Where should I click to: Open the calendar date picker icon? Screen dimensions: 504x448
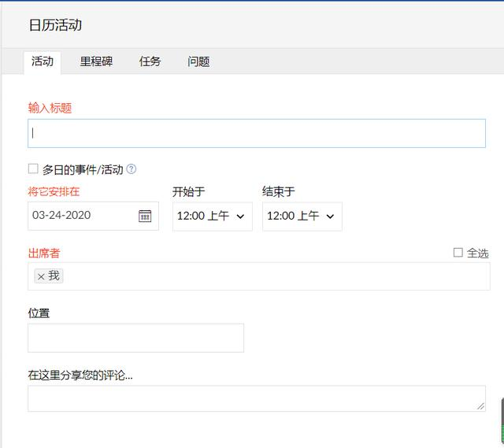pyautogui.click(x=145, y=216)
